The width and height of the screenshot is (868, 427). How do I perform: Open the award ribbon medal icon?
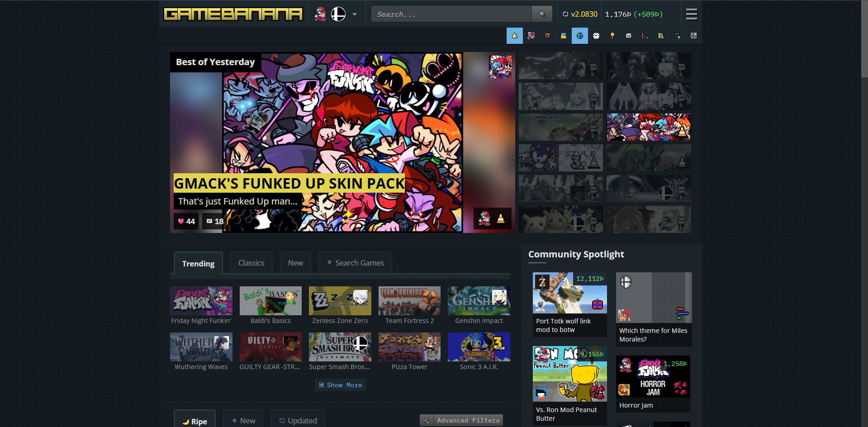coord(612,36)
